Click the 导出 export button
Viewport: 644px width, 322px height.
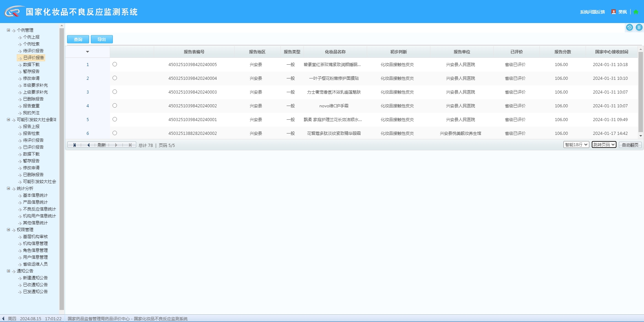[101, 40]
